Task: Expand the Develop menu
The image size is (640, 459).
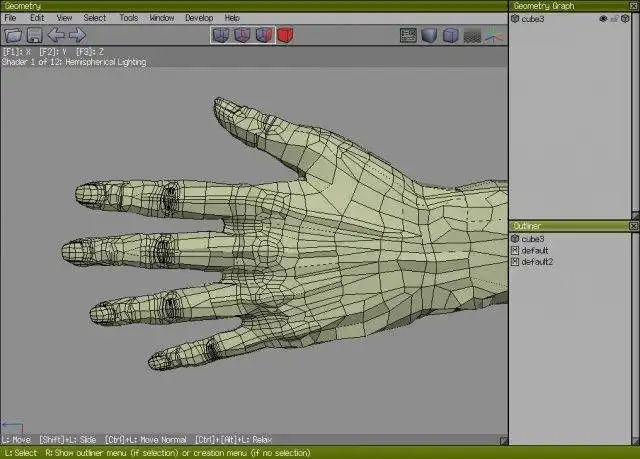Action: tap(198, 18)
